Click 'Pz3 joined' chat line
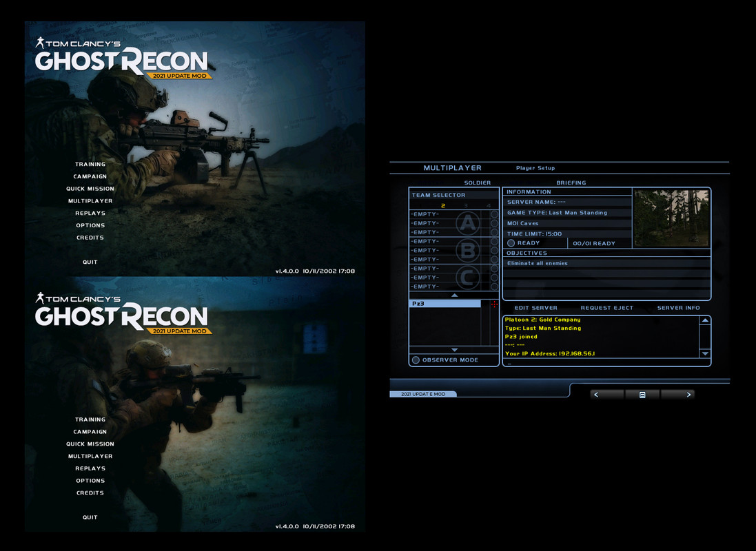Viewport: 756px width, 551px height. [x=521, y=337]
